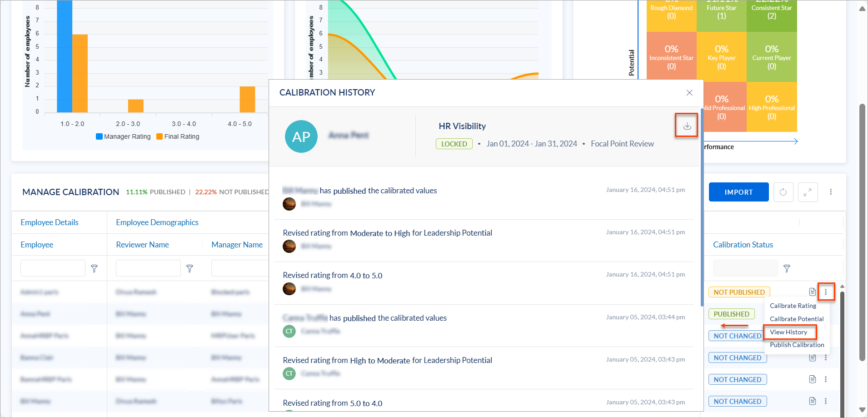This screenshot has width=868, height=418.
Task: Select View History from the context menu
Action: point(788,332)
